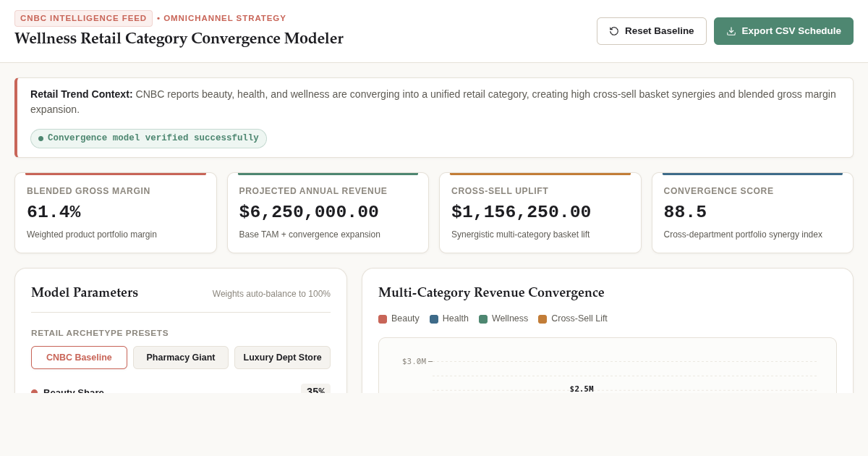Viewport: 868px width, 456px height.
Task: Click the CNBC Intelligence Feed badge
Action: pos(83,18)
